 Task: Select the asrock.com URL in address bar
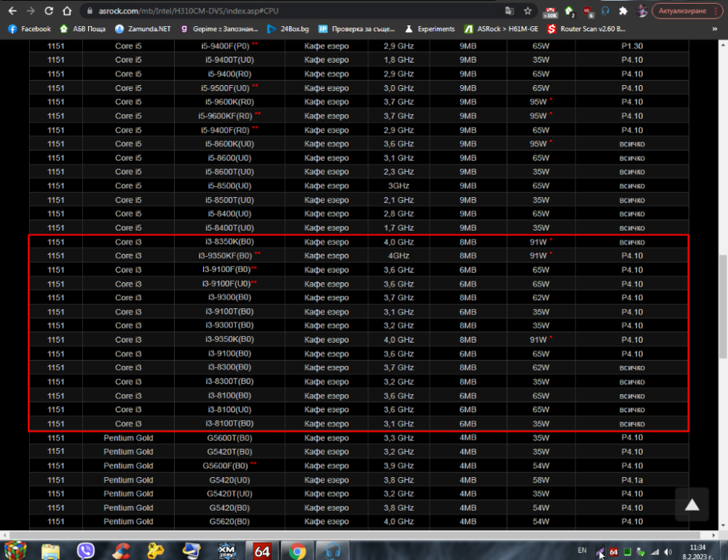(x=188, y=10)
